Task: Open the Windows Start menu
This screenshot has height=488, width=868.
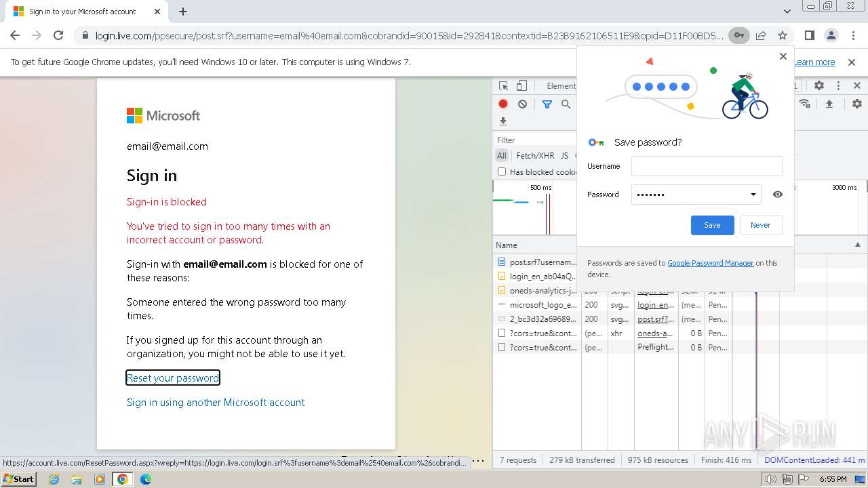Action: pyautogui.click(x=19, y=479)
